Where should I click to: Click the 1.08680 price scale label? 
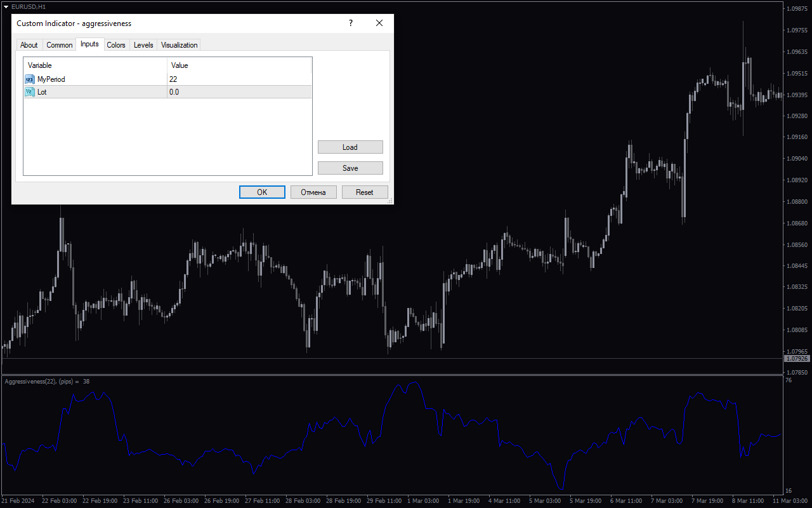coord(797,224)
